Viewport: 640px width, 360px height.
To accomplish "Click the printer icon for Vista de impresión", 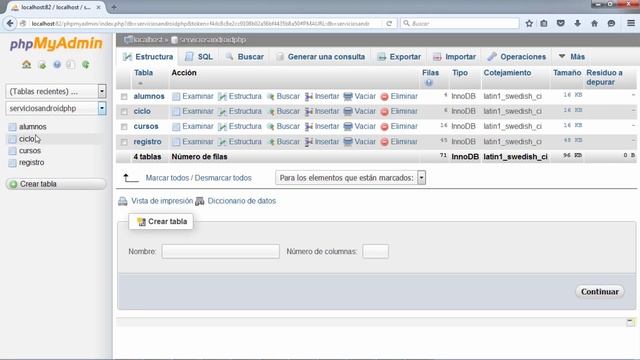I will [x=122, y=201].
